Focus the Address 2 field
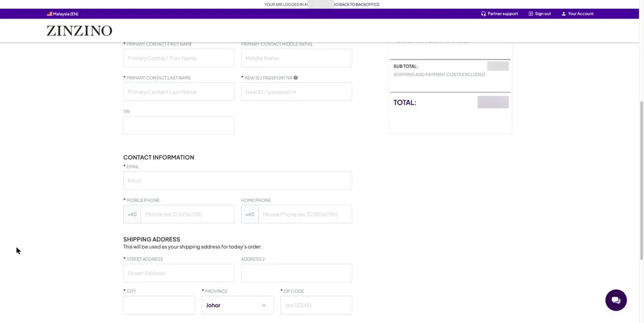 (297, 273)
